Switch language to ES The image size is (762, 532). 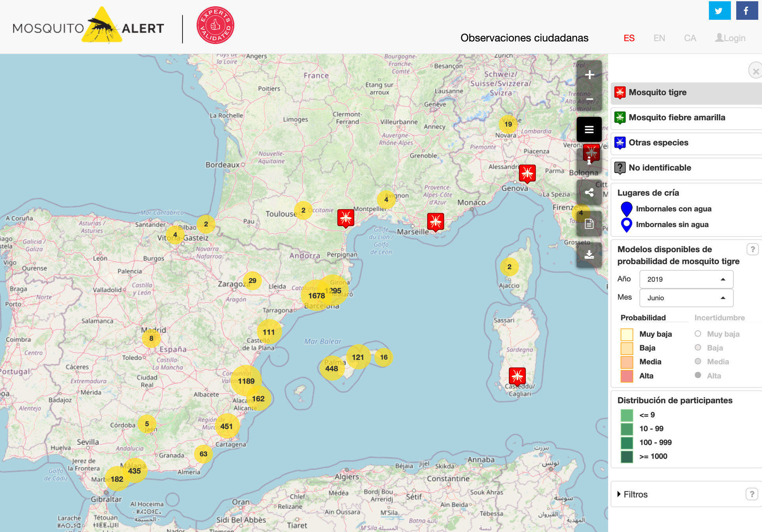(x=629, y=38)
